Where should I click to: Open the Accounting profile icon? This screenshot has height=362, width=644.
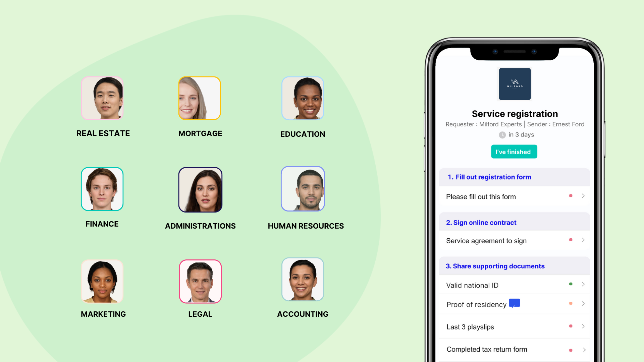click(303, 281)
